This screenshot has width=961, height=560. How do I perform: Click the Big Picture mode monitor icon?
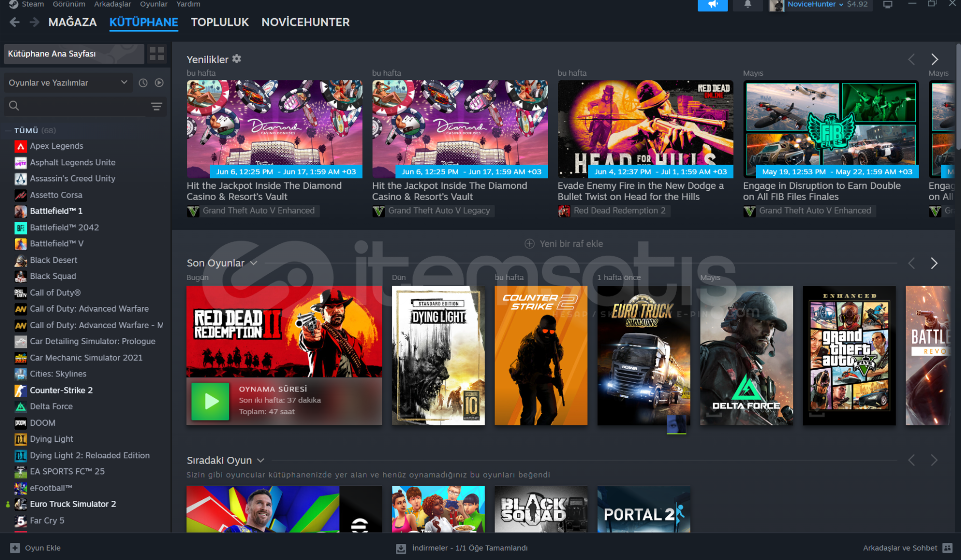click(x=888, y=5)
